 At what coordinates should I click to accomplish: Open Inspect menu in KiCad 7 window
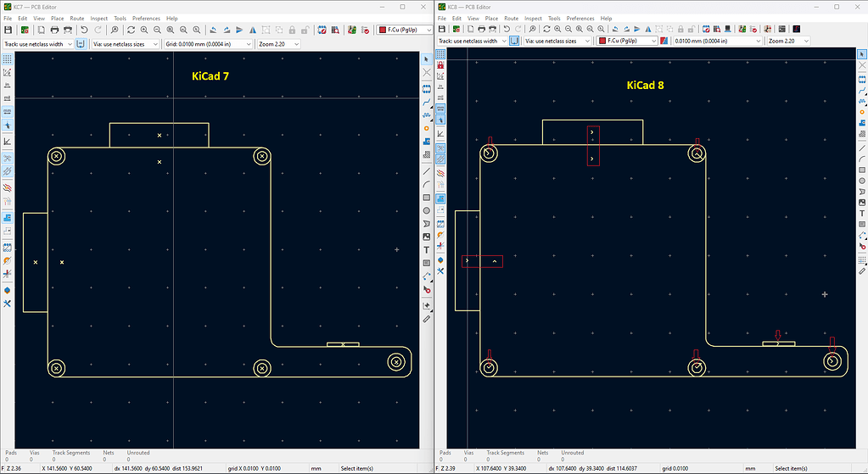(99, 19)
